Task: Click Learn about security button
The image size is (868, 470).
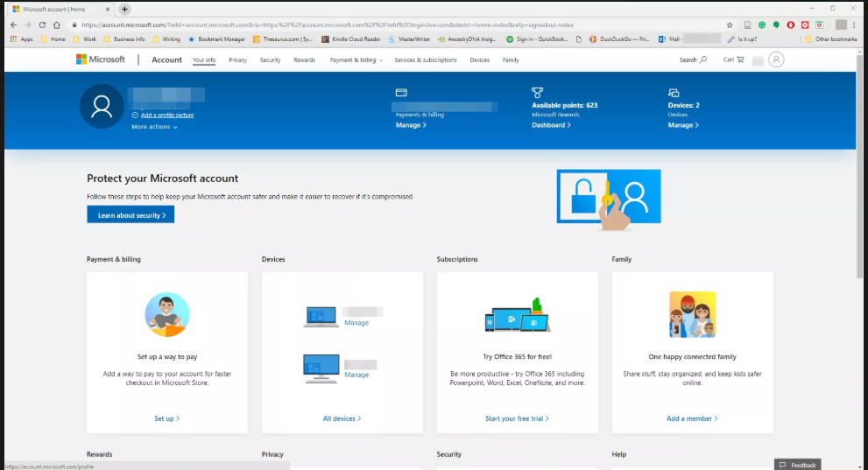Action: tap(131, 214)
